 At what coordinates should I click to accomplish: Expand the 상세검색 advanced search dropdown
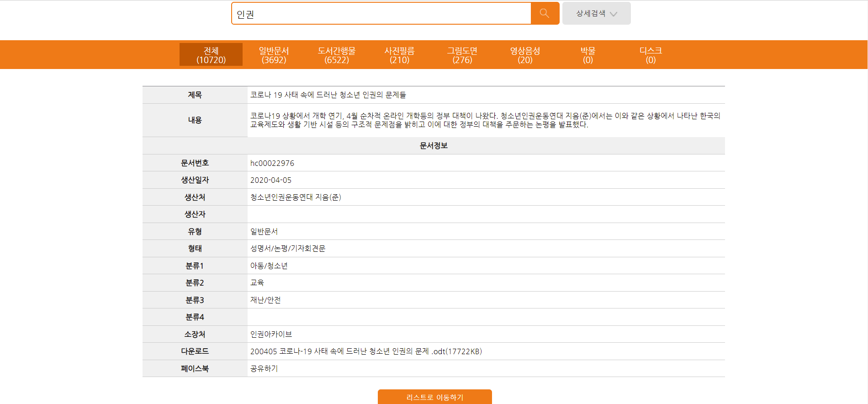(x=596, y=14)
